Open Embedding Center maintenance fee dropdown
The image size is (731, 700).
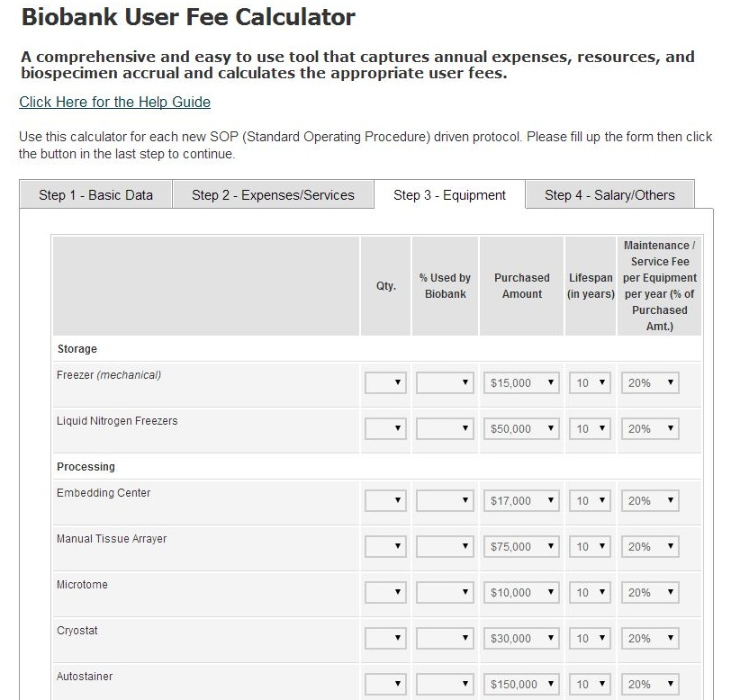650,501
